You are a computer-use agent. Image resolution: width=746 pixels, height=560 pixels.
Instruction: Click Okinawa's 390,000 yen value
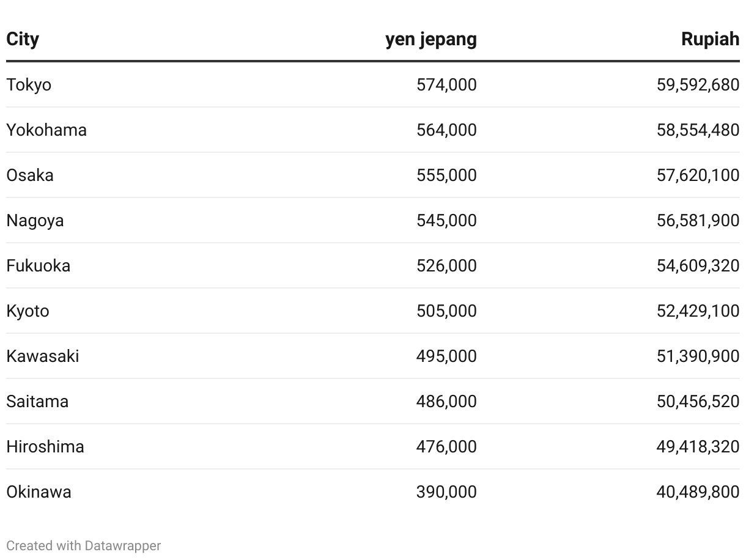coord(446,492)
